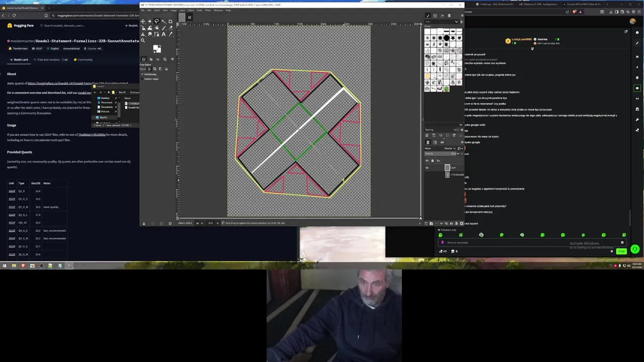This screenshot has height=362, width=644.
Task: Enable the Add to selection mode
Action: 155,69
